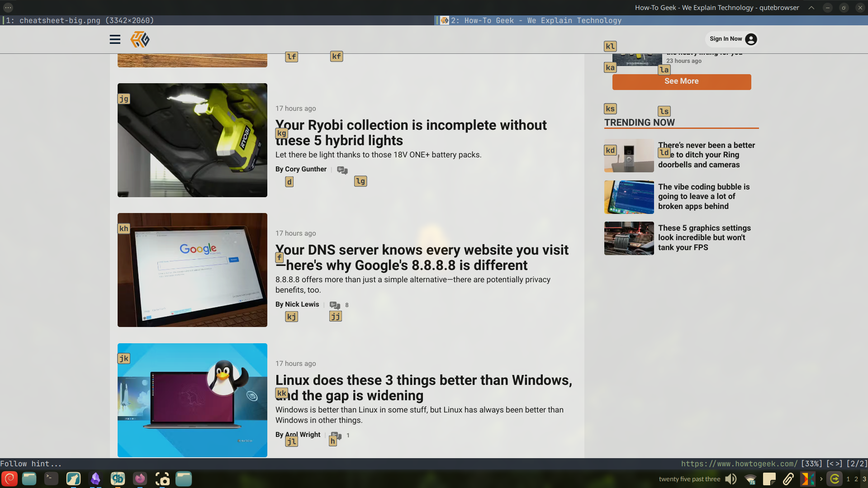Open the Obsidian app from the taskbar
Image resolution: width=868 pixels, height=488 pixels.
click(x=95, y=479)
